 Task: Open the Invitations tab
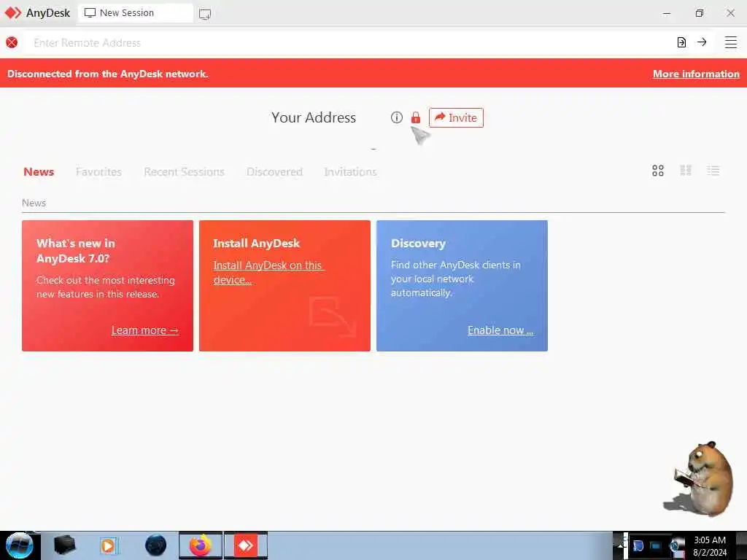tap(350, 172)
